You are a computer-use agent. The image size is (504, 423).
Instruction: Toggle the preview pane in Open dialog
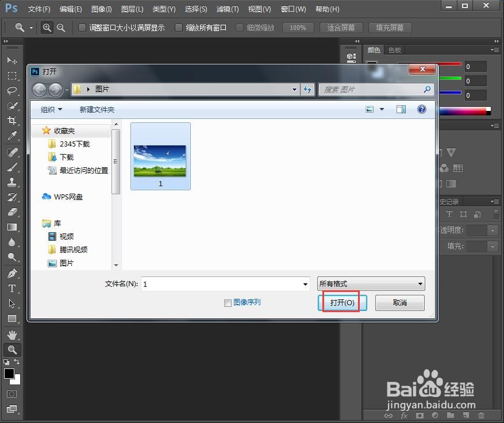401,109
